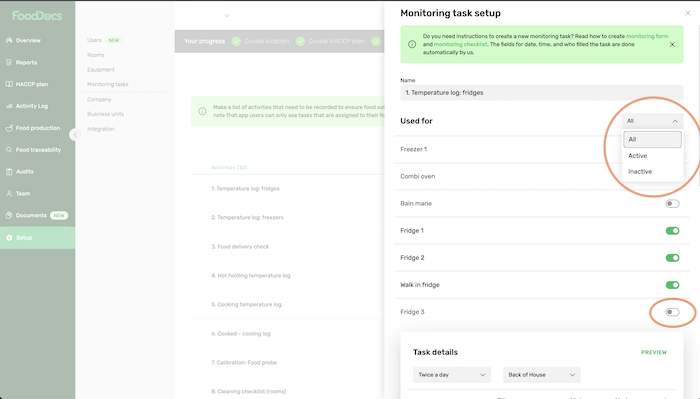Dismiss the green instructions banner
Screen dimensions: 700x399
tap(672, 44)
